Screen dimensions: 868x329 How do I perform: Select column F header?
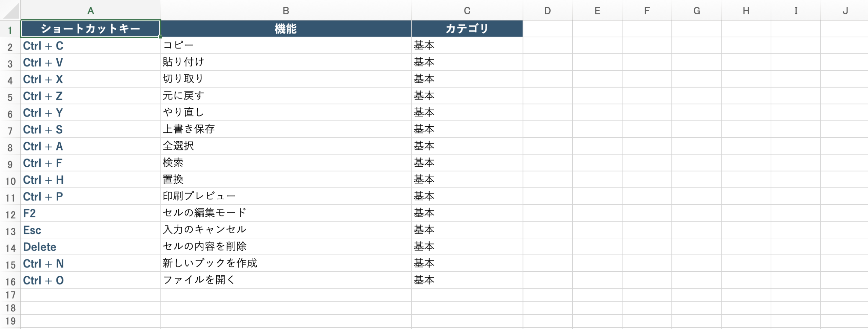(x=647, y=11)
